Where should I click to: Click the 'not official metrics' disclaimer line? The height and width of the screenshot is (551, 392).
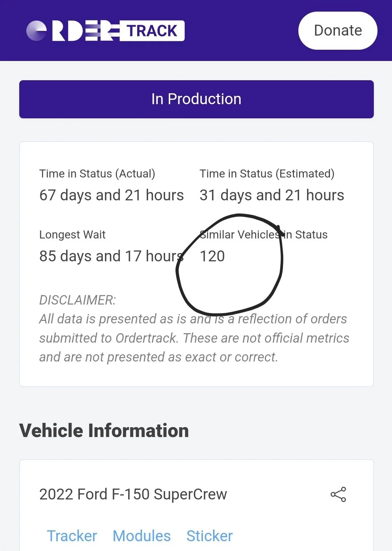pyautogui.click(x=194, y=338)
